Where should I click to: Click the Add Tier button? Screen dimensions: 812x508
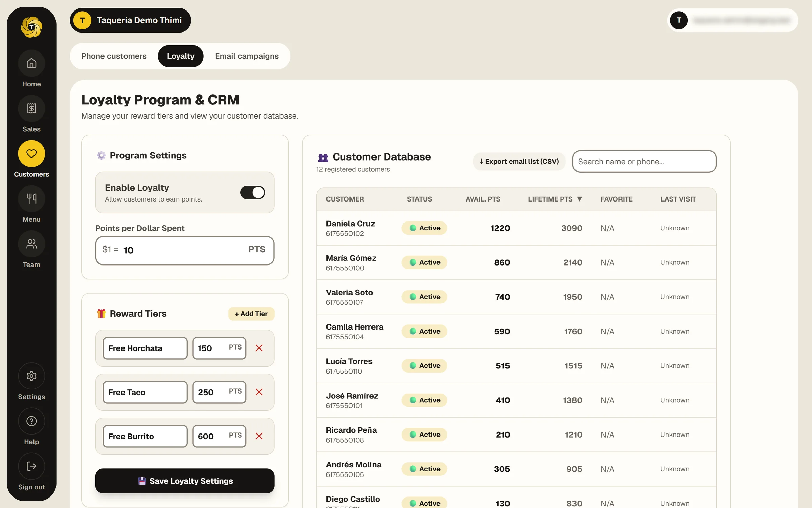click(251, 314)
